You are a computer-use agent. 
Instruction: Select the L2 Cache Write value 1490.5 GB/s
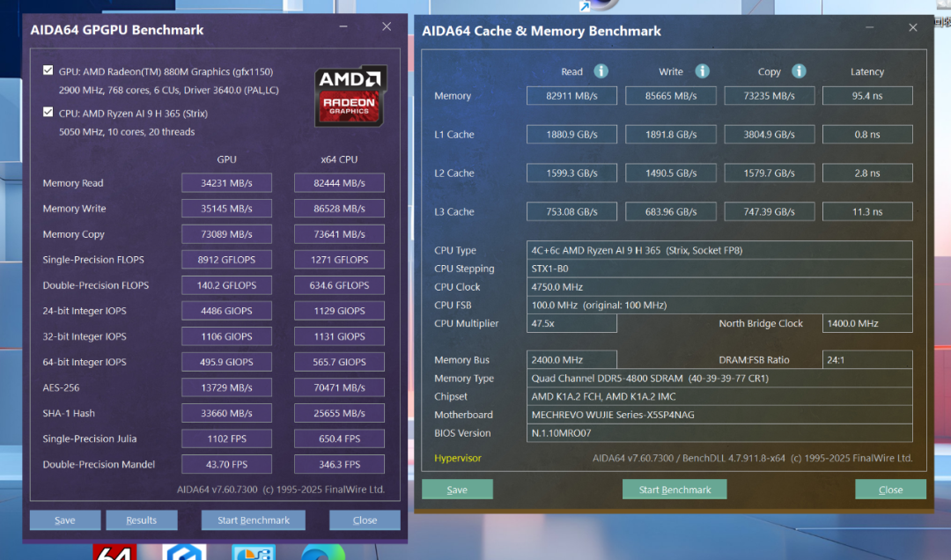click(671, 173)
